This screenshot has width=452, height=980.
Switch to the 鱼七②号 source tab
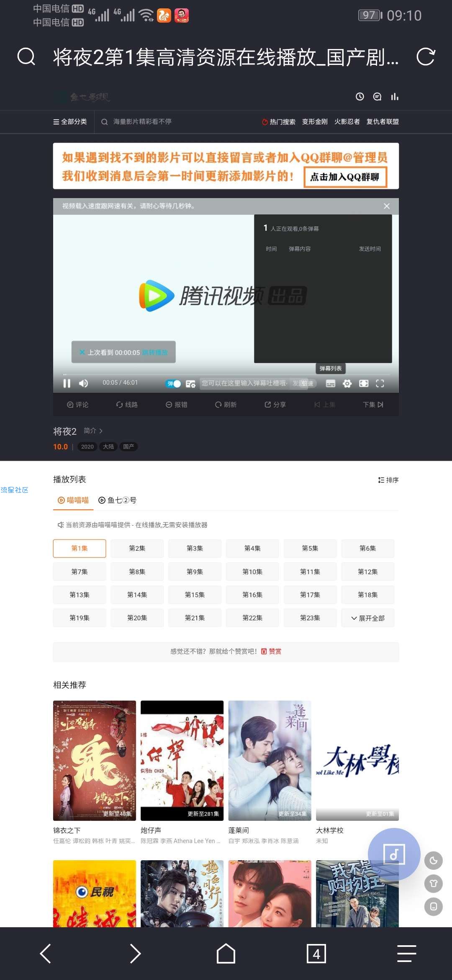point(117,500)
